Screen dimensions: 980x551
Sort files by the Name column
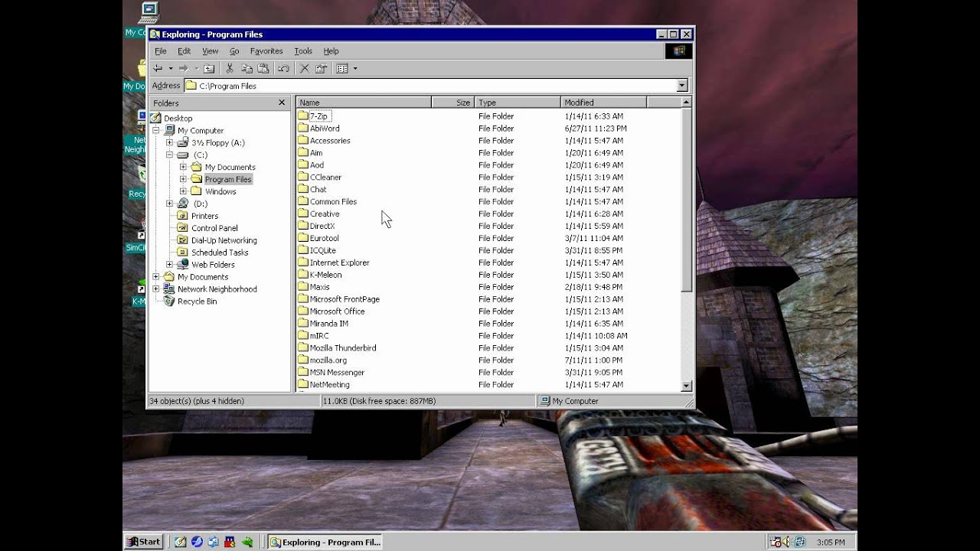[x=364, y=102]
